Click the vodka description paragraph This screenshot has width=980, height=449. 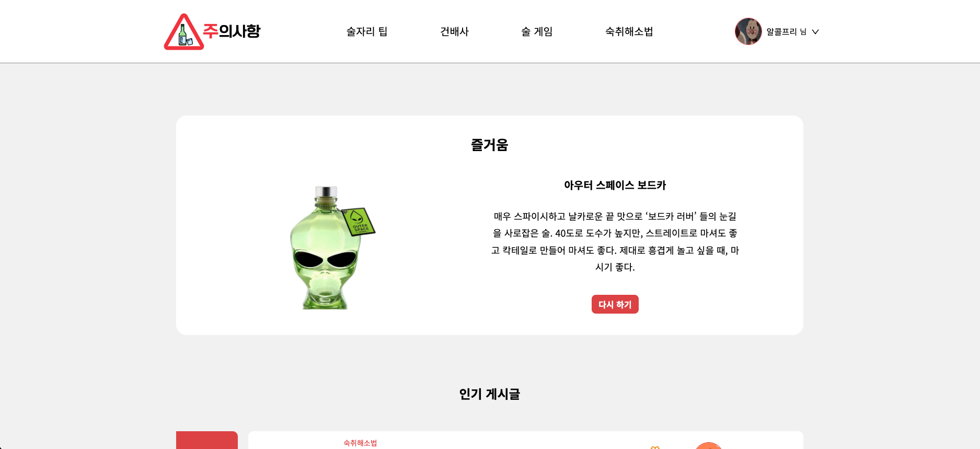tap(615, 241)
